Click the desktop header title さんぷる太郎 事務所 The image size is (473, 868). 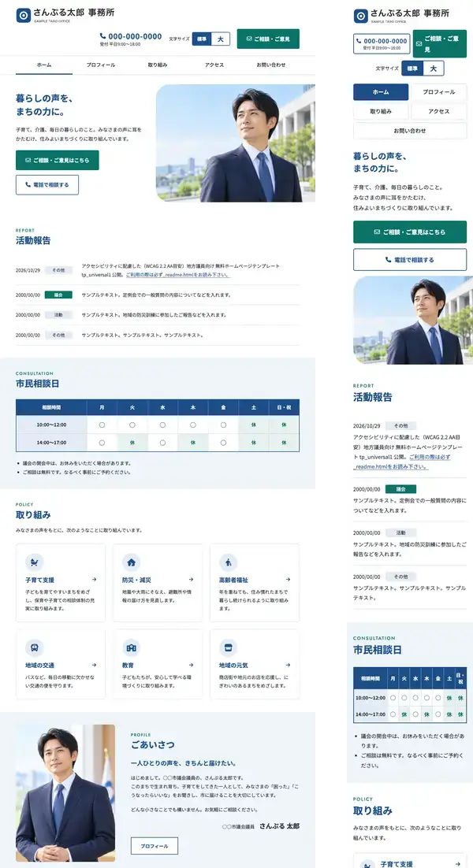pos(73,12)
